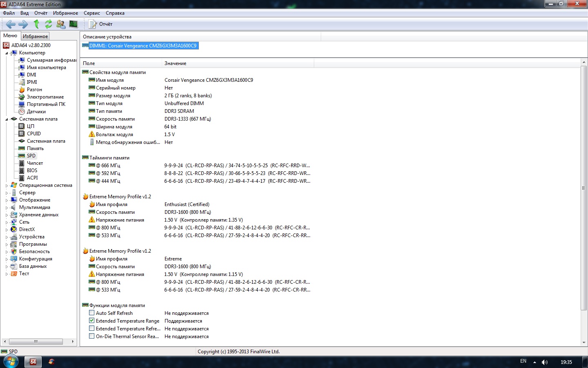The image size is (588, 368).
Task: Expand the Мультимедиа tree node
Action: click(x=7, y=208)
